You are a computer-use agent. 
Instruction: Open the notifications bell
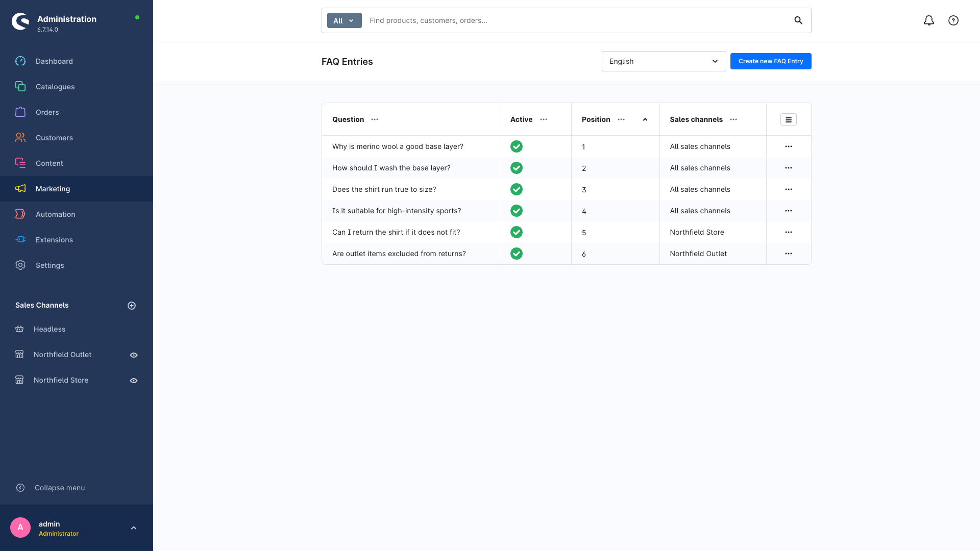point(929,20)
